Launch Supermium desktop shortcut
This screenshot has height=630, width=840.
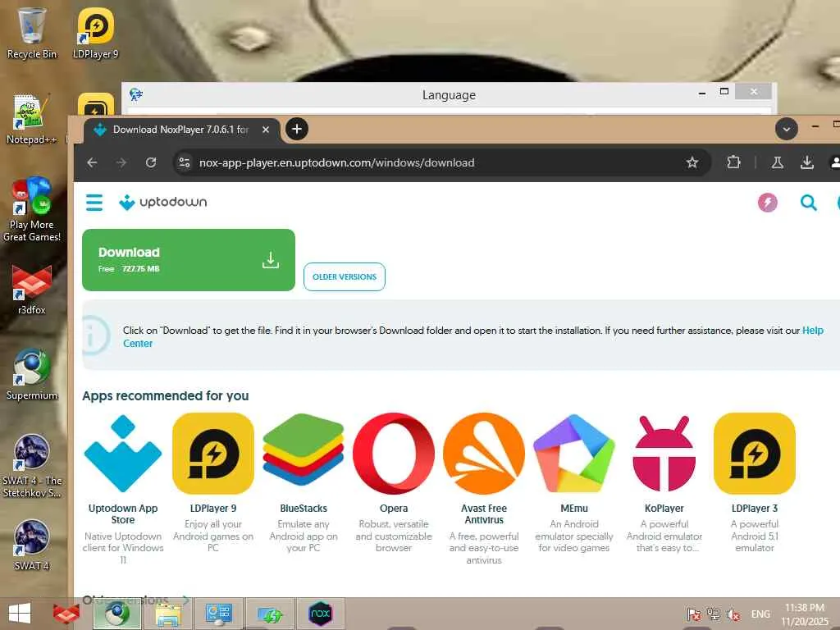pyautogui.click(x=32, y=374)
